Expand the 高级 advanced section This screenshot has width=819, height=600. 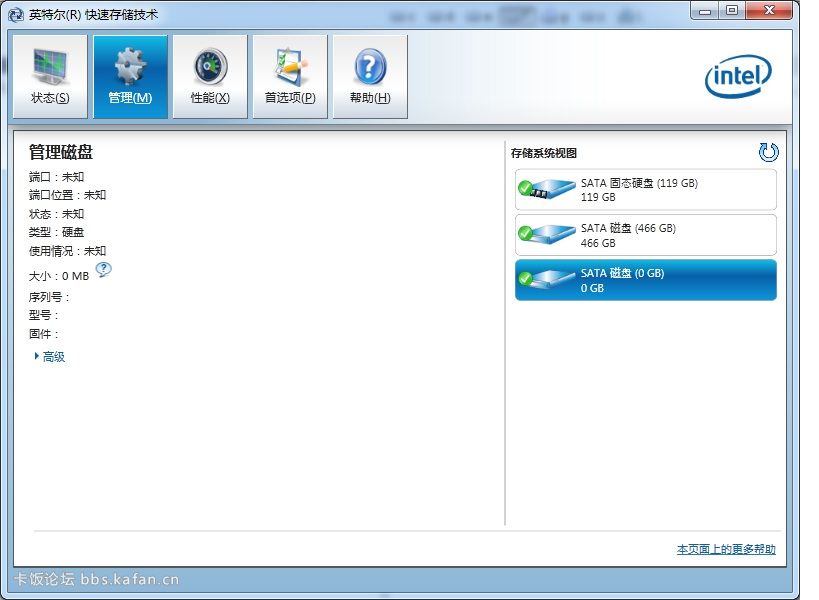(50, 357)
